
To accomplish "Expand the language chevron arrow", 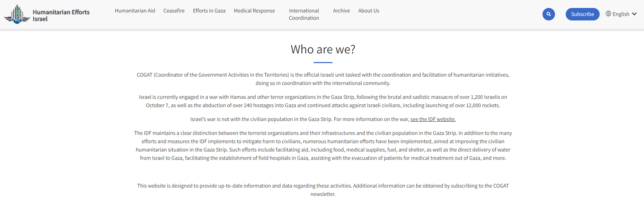I will click(634, 14).
